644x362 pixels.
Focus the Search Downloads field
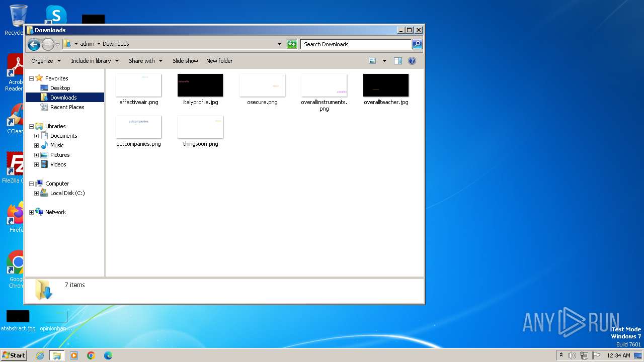[x=356, y=44]
